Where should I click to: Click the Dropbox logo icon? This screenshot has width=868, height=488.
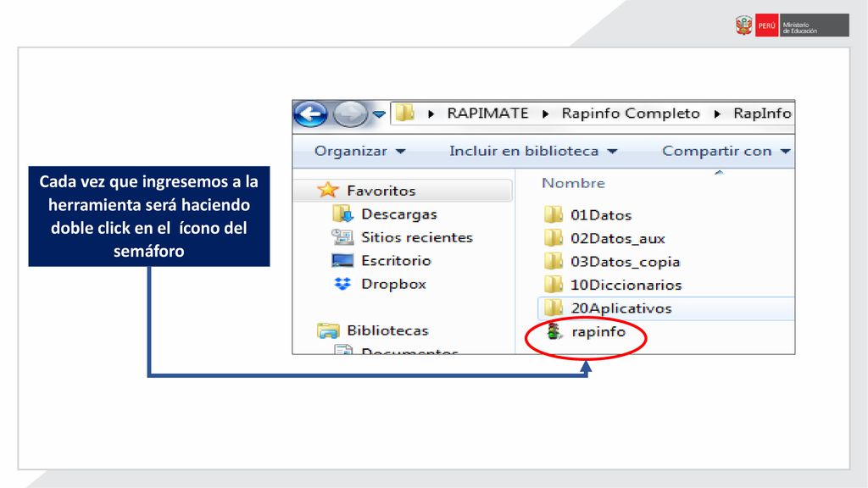342,283
